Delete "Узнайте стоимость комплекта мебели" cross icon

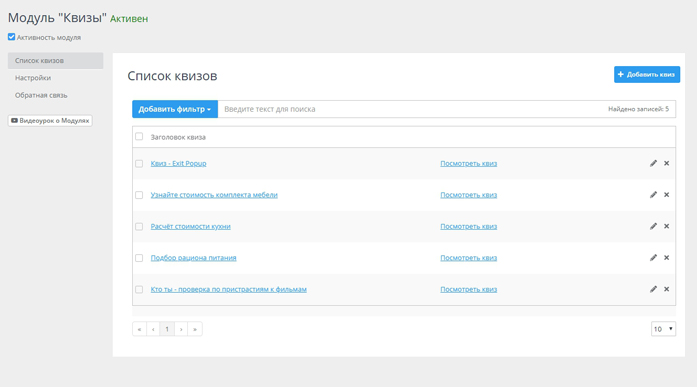coord(666,195)
